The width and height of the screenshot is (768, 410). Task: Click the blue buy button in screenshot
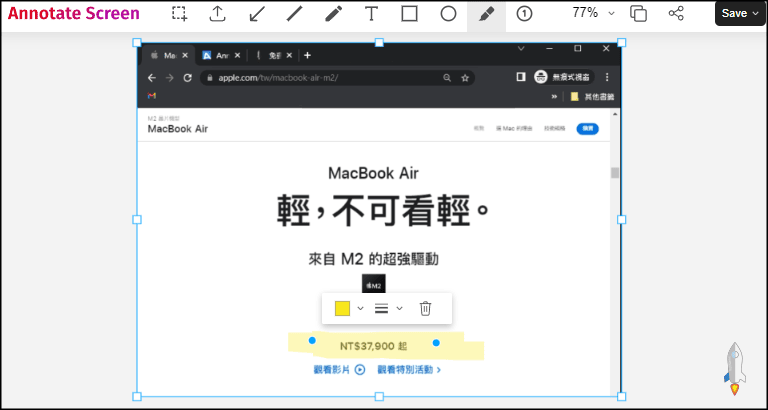587,128
